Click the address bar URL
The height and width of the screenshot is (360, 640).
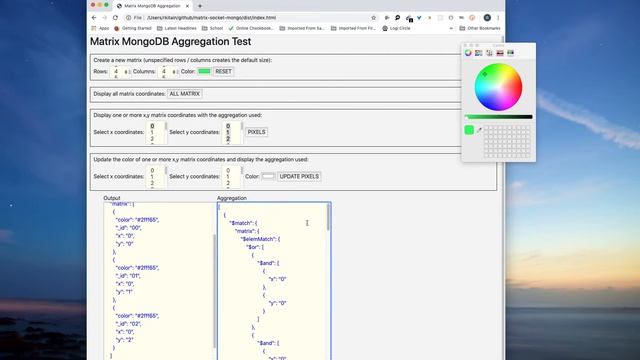tap(211, 18)
